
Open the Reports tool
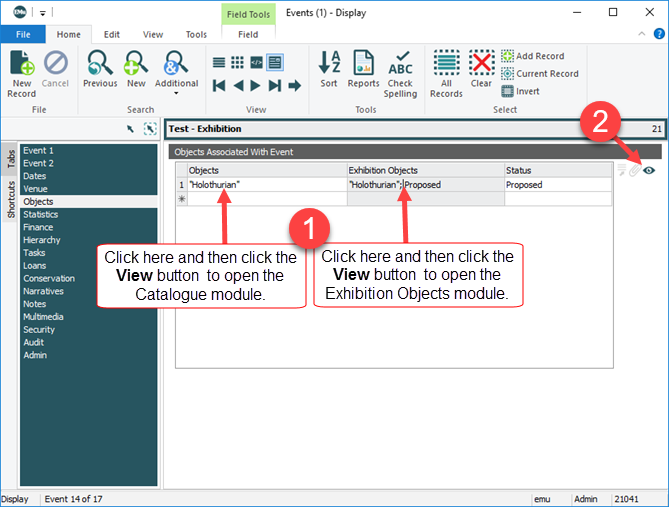click(x=363, y=70)
